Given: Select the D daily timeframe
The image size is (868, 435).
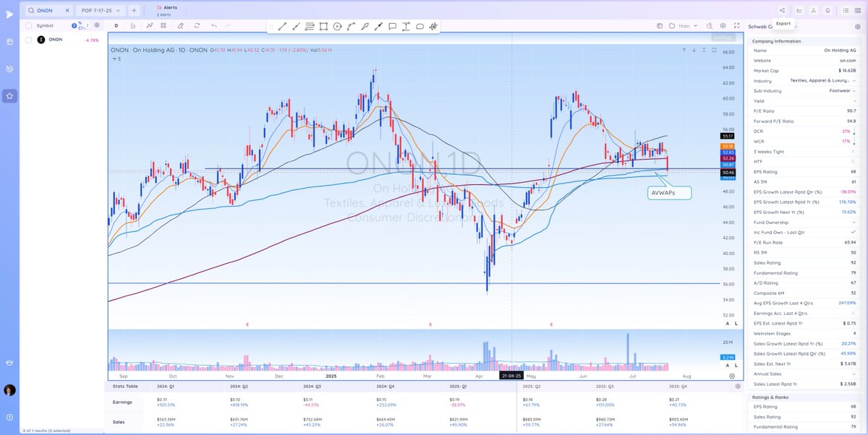Looking at the screenshot, I should [116, 25].
